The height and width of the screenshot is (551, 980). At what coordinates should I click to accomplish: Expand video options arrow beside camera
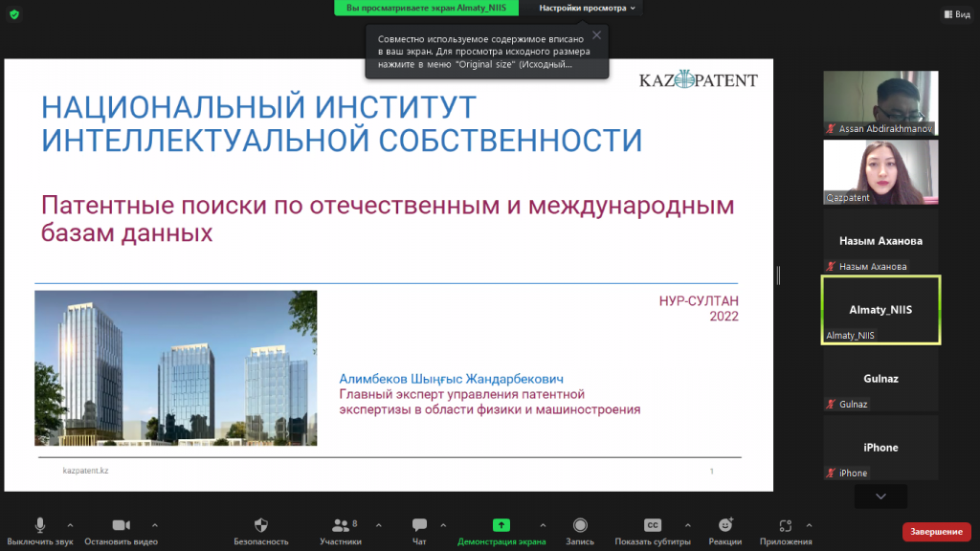[x=154, y=525]
